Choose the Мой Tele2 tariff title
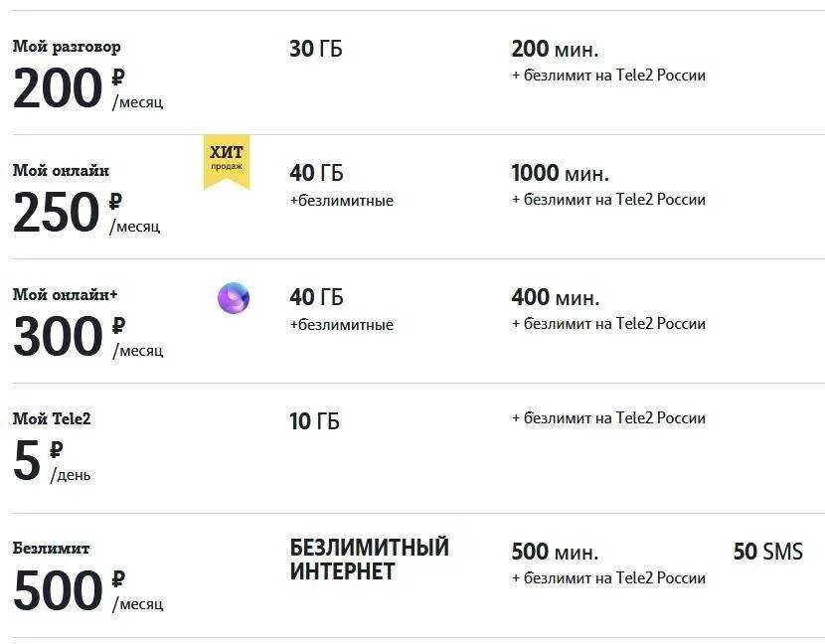 pyautogui.click(x=52, y=419)
